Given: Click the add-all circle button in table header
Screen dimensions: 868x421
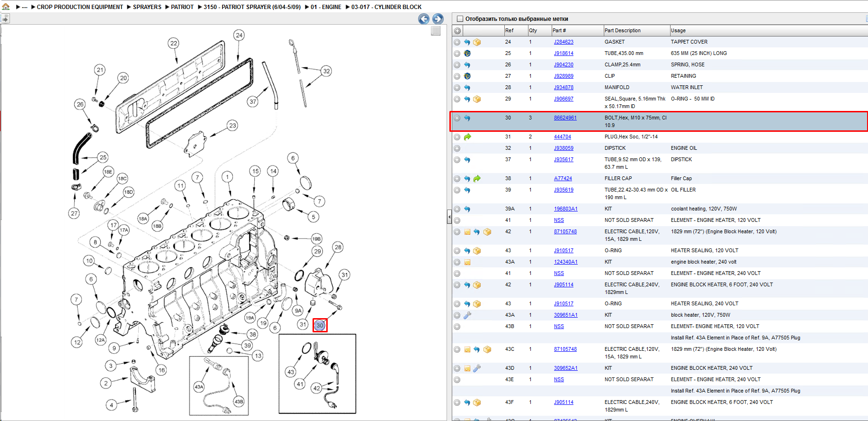Looking at the screenshot, I should coord(457,31).
